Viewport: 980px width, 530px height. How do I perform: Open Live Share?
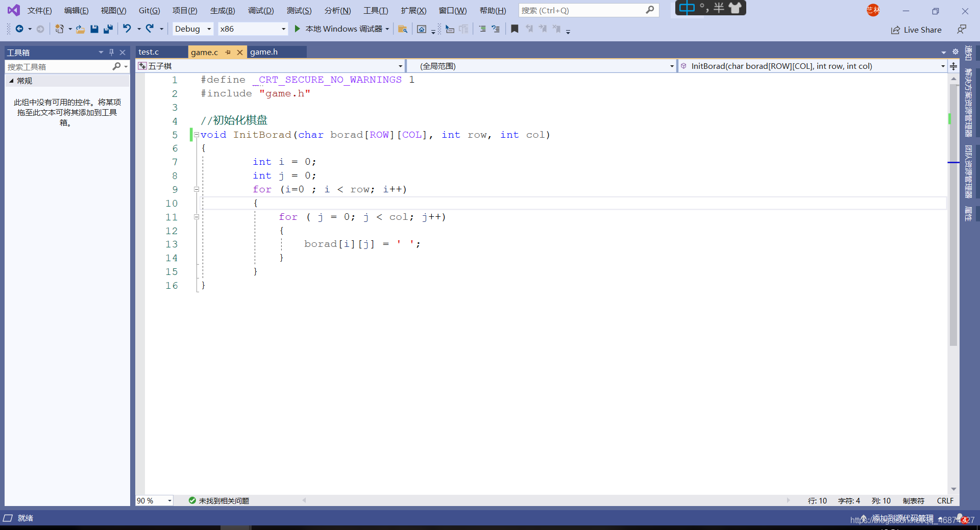[x=916, y=30]
